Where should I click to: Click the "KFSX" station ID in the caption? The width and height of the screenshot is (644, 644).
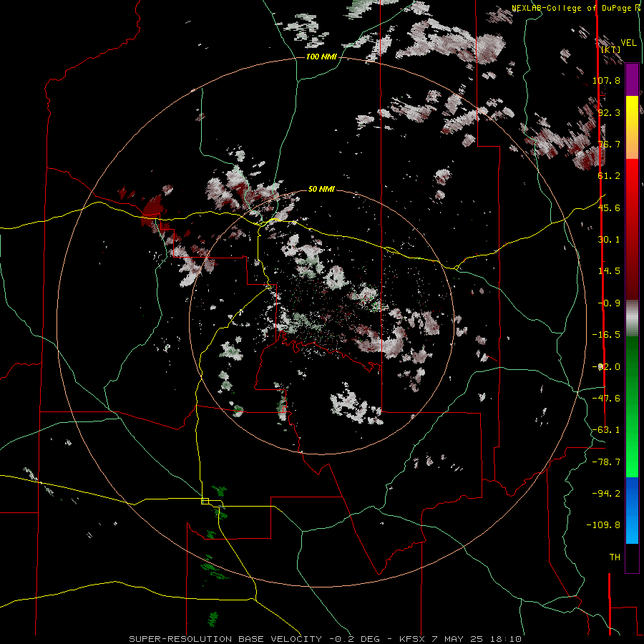[414, 639]
